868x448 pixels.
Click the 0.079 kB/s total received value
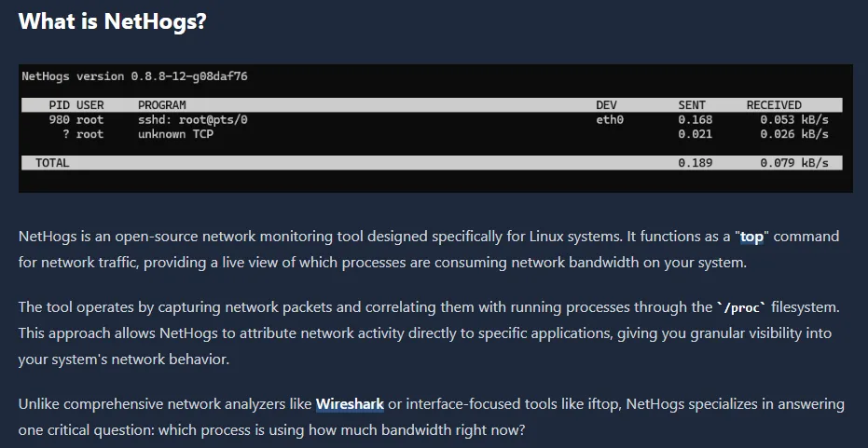coord(793,163)
